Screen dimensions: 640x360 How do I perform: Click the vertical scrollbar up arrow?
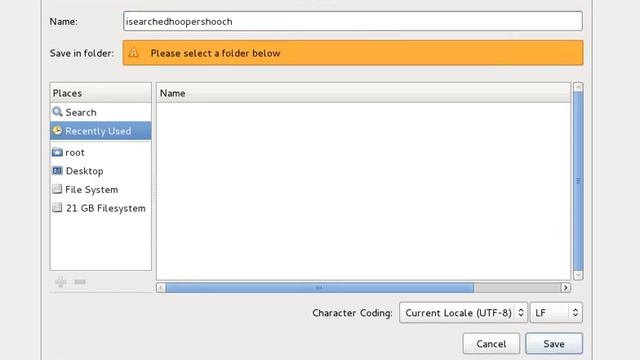click(578, 87)
